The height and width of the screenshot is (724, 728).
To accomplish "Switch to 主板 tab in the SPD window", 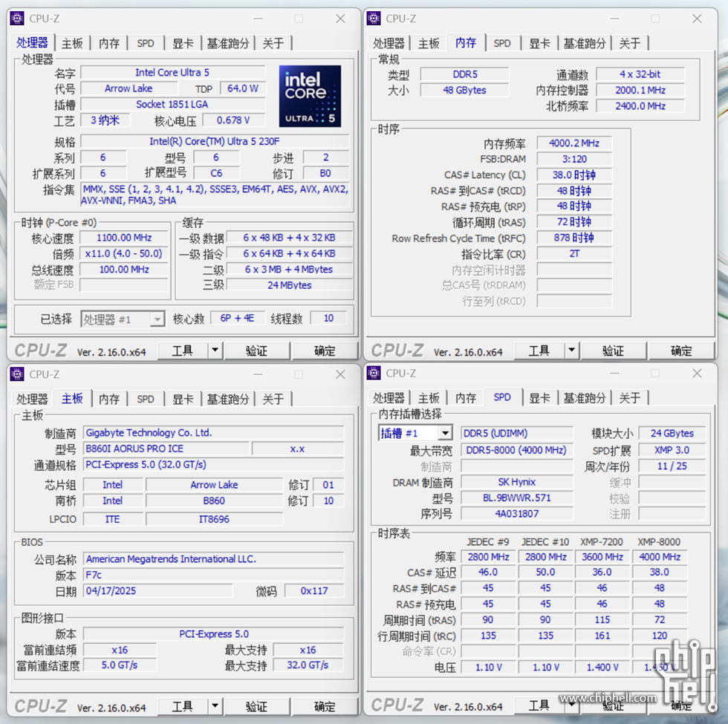I will (429, 398).
